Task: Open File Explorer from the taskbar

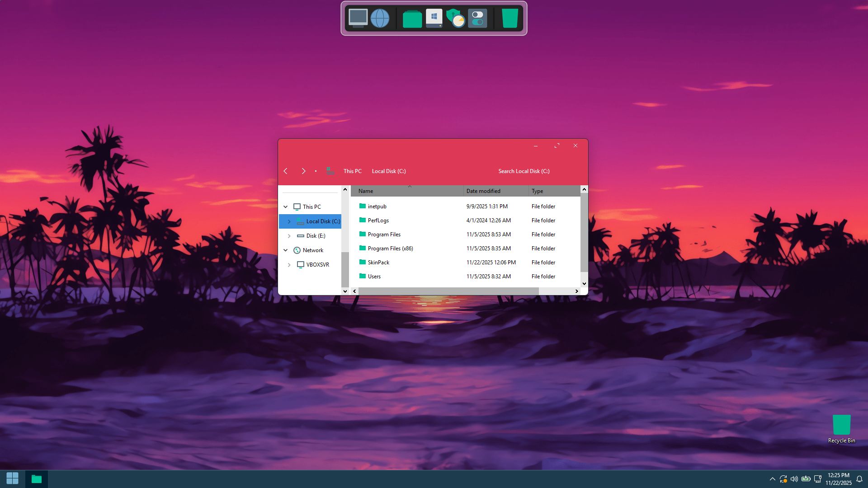Action: tap(36, 479)
